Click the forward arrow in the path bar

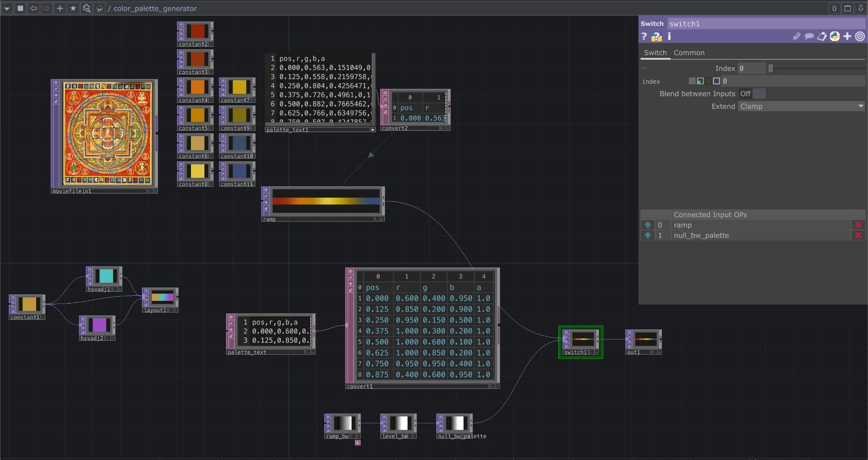pyautogui.click(x=46, y=8)
